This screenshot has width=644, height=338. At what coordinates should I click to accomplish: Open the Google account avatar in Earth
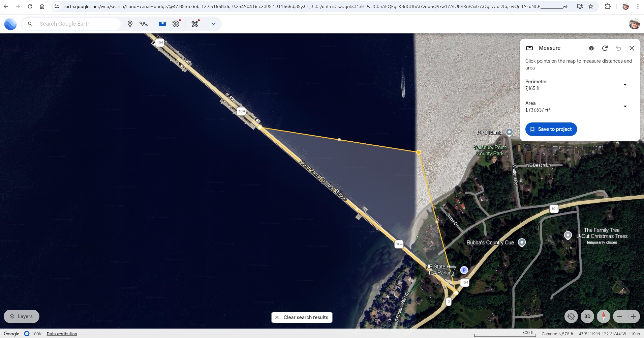click(634, 24)
